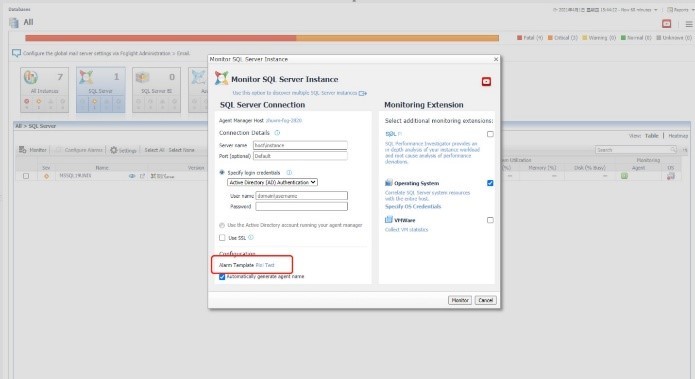Click the Alarm Template link value
The width and height of the screenshot is (695, 379).
pos(265,265)
